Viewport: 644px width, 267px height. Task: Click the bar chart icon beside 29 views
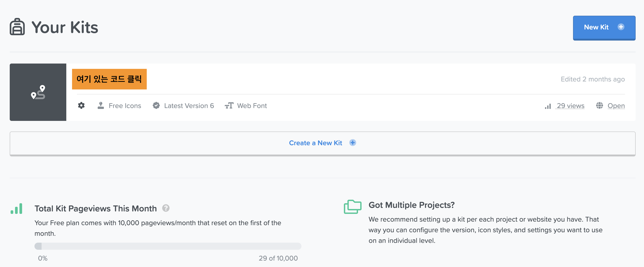[548, 106]
